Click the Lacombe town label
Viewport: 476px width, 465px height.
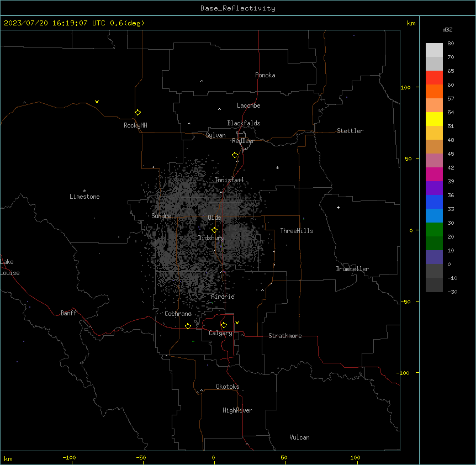click(248, 105)
